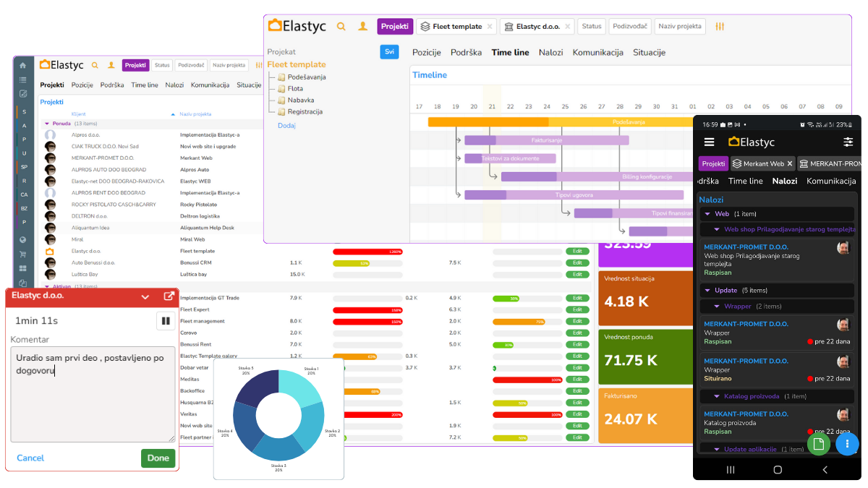The width and height of the screenshot is (868, 488).
Task: Close the Elastyc d.o.o. chip in the timeline window
Action: tap(567, 27)
